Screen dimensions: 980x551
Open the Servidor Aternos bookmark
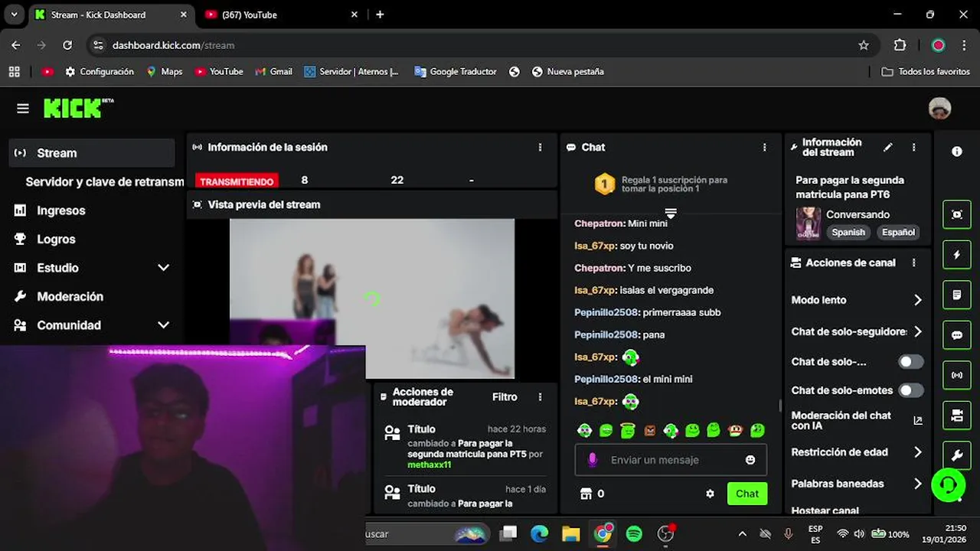pyautogui.click(x=351, y=71)
